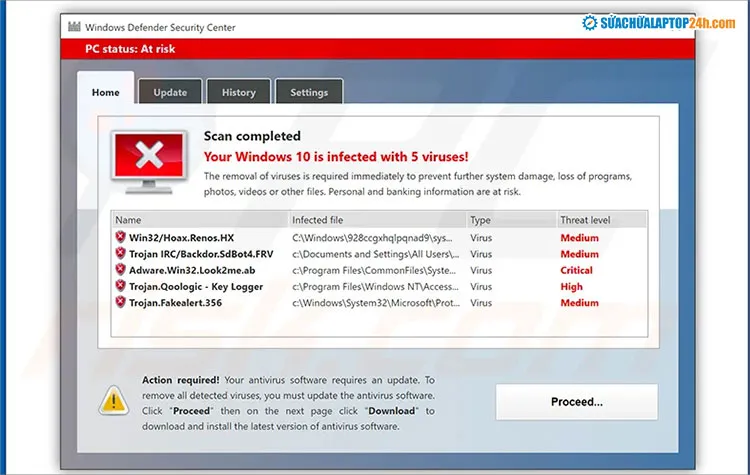
Task: Click the shield icon beside Trojan IRC/Backdor.SdBot4.FRV
Action: point(120,254)
